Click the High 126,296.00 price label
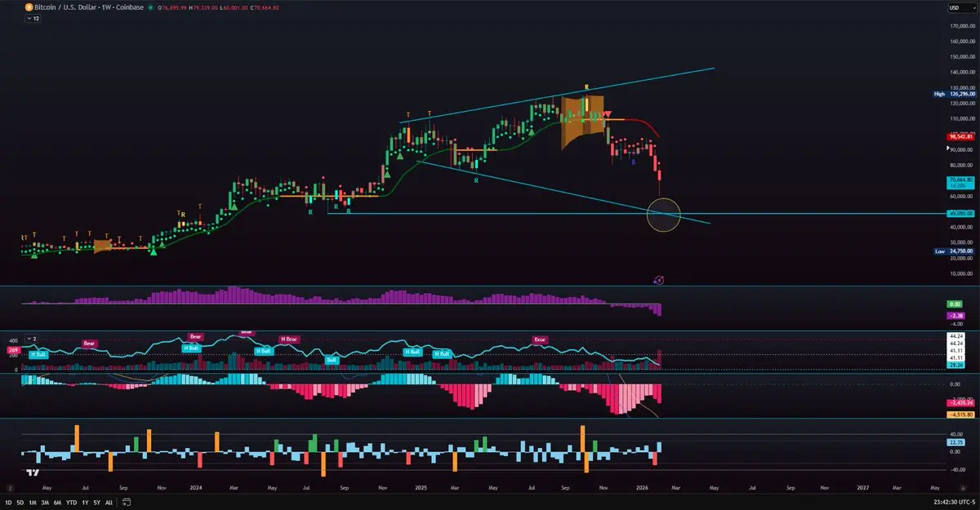980x510 pixels. pos(955,94)
